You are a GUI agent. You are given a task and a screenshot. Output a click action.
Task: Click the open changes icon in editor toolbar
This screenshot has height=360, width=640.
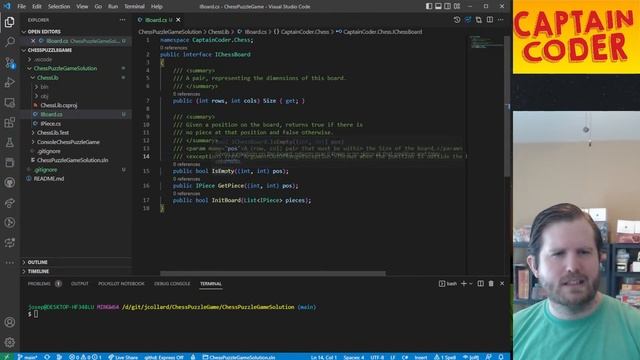coord(468,20)
